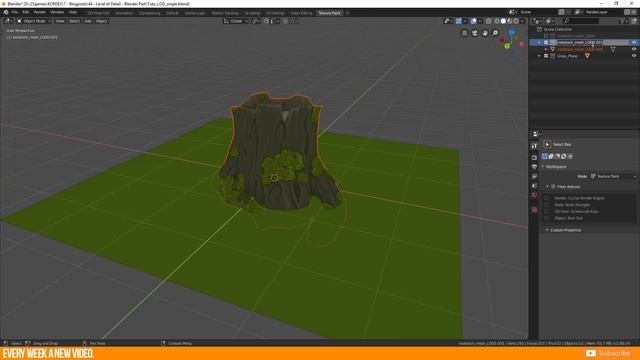
Task: Toggle viewport overlays button
Action: 474,21
